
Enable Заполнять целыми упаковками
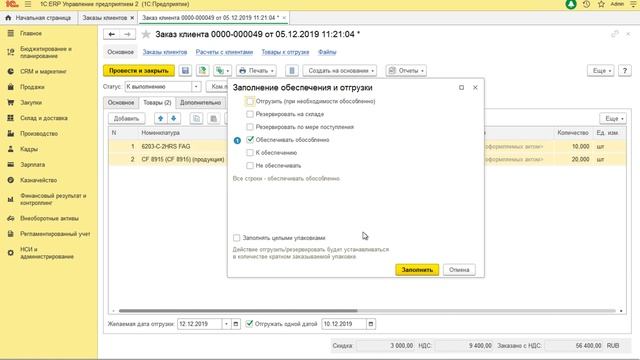click(x=236, y=238)
